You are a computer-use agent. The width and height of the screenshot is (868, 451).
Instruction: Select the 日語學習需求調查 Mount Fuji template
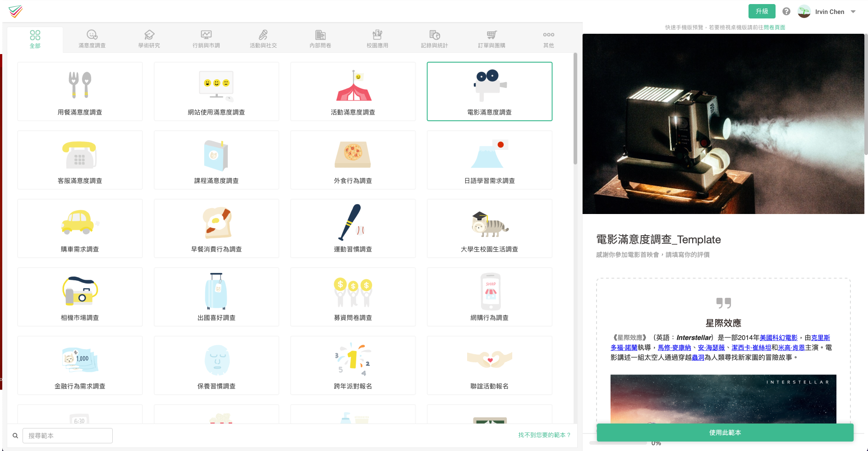click(x=489, y=159)
